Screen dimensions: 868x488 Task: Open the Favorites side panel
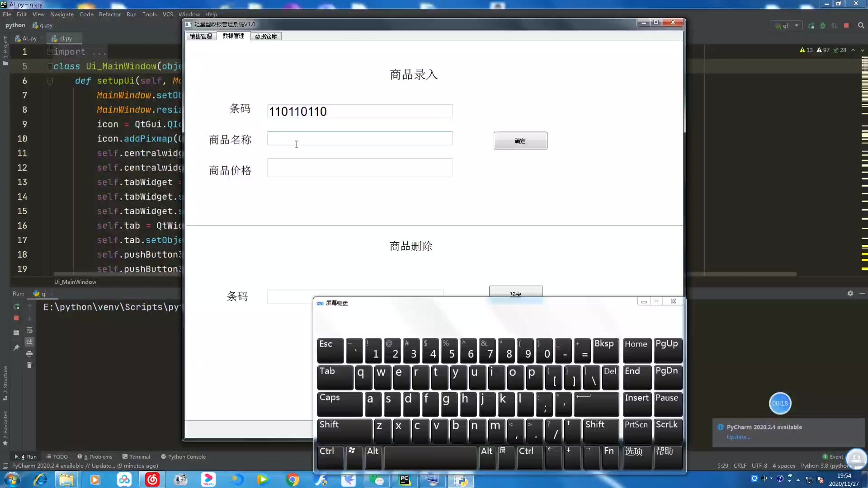pos(5,427)
